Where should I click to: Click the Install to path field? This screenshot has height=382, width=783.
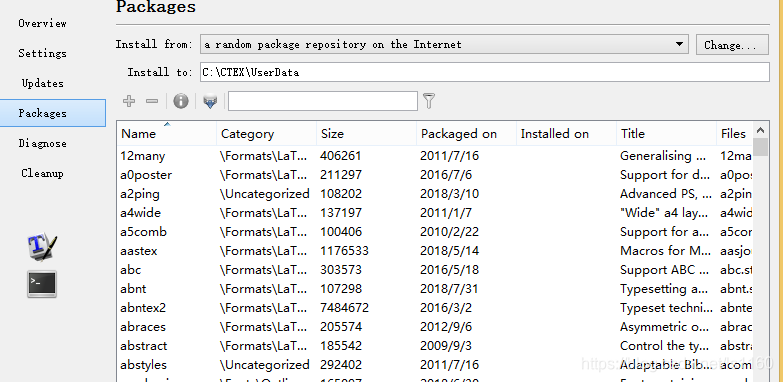(x=484, y=72)
